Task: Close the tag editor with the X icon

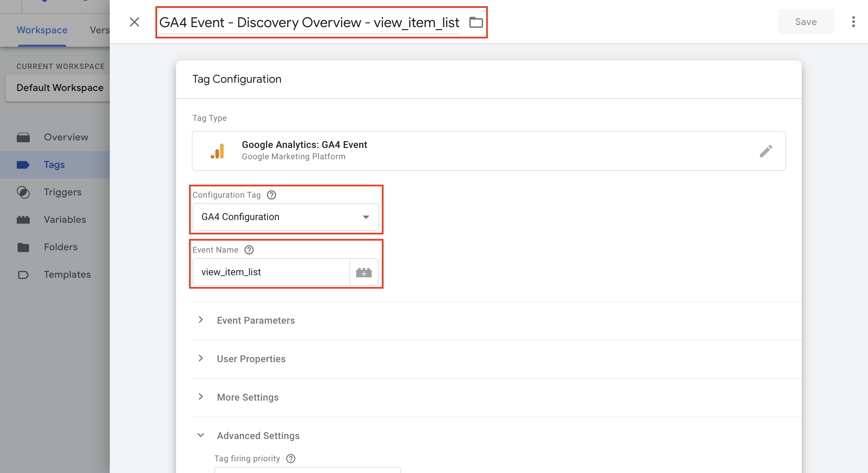Action: (x=134, y=22)
